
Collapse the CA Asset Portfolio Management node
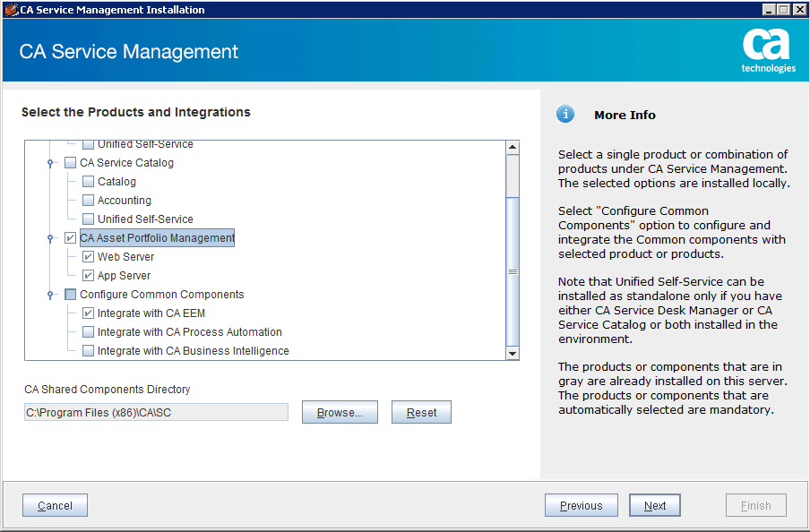(50, 238)
